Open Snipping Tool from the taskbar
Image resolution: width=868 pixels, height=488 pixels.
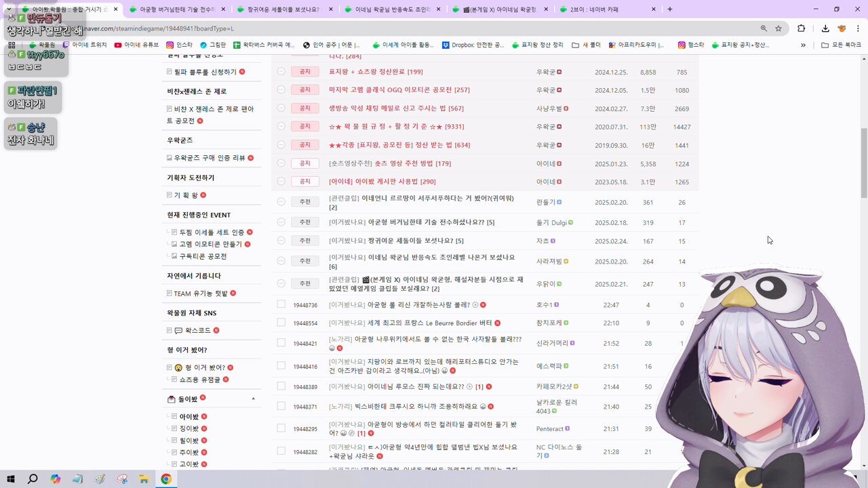(x=122, y=479)
